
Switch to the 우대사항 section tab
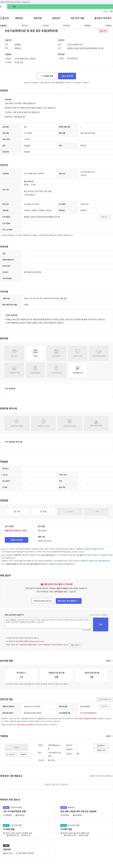(x=45, y=26)
